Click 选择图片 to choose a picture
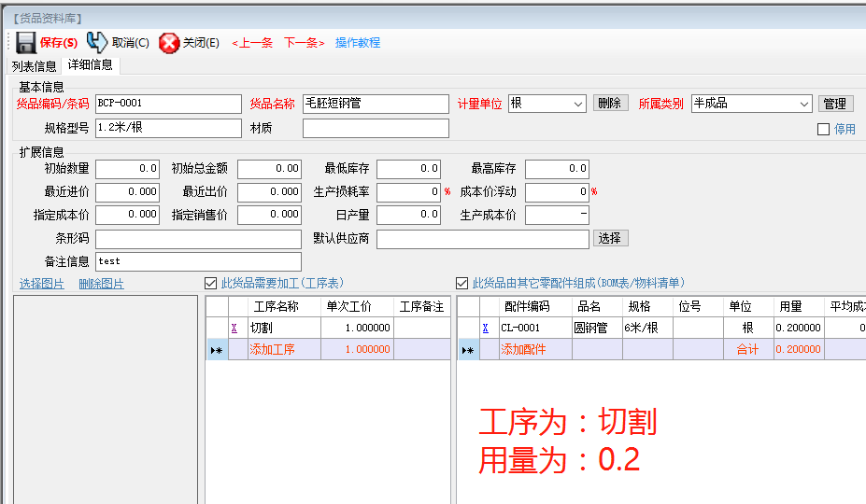The width and height of the screenshot is (866, 504). tap(42, 284)
